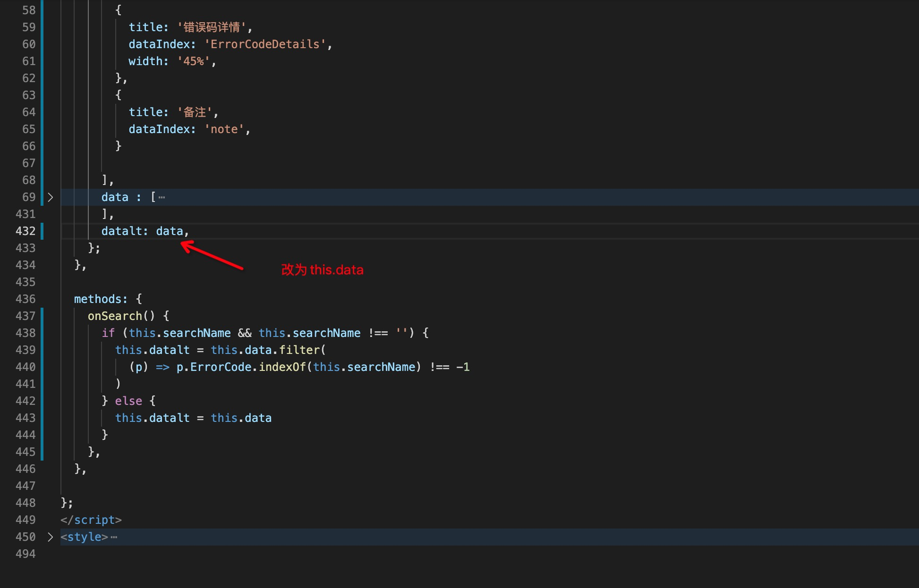
Task: Click the ellipsis after 'data : ['
Action: (x=162, y=197)
